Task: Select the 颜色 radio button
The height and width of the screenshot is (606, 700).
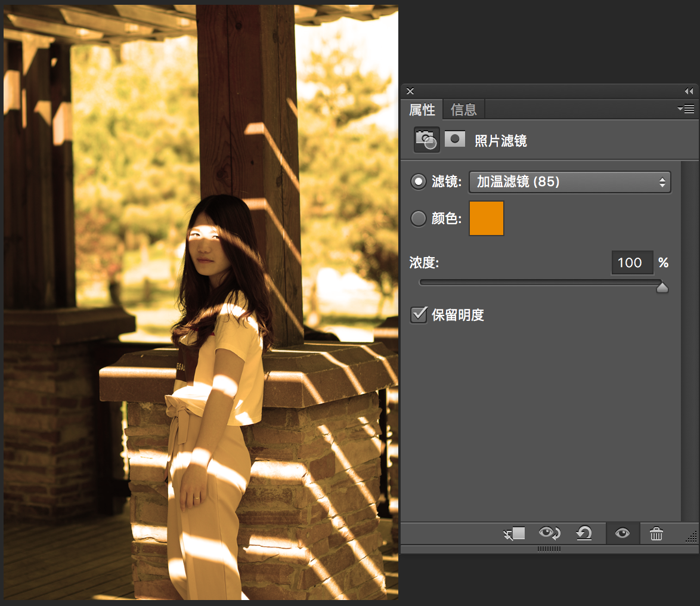Action: [419, 218]
